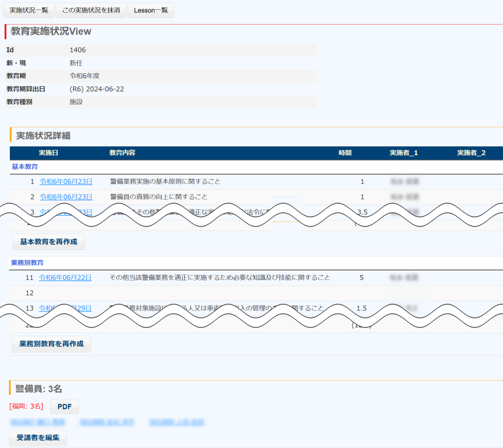Click 基本教育を再作成 button
The height and width of the screenshot is (448, 503).
(x=49, y=242)
